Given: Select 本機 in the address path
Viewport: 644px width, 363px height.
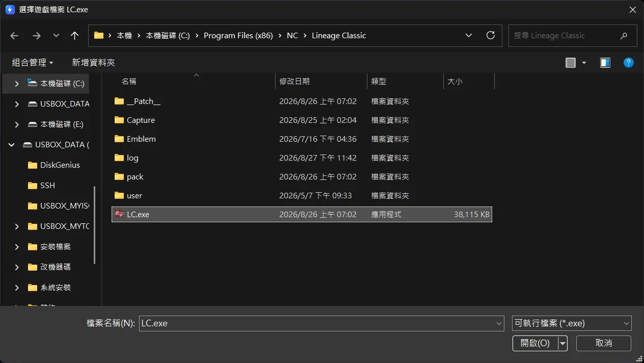Looking at the screenshot, I should [124, 36].
